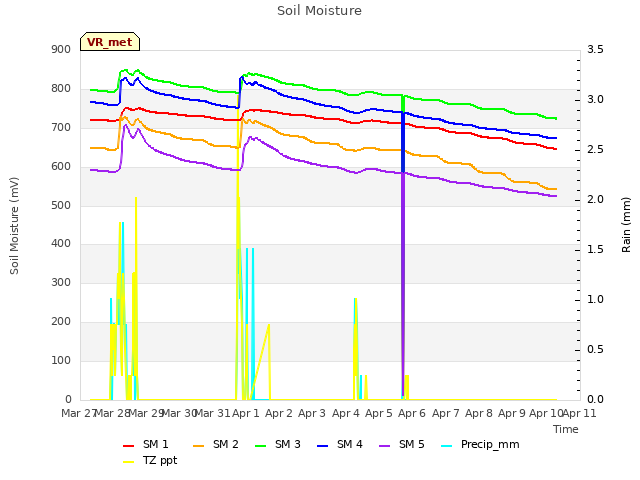640x480 pixels.
Task: Select the SM 4 legend label
Action: [x=350, y=444]
